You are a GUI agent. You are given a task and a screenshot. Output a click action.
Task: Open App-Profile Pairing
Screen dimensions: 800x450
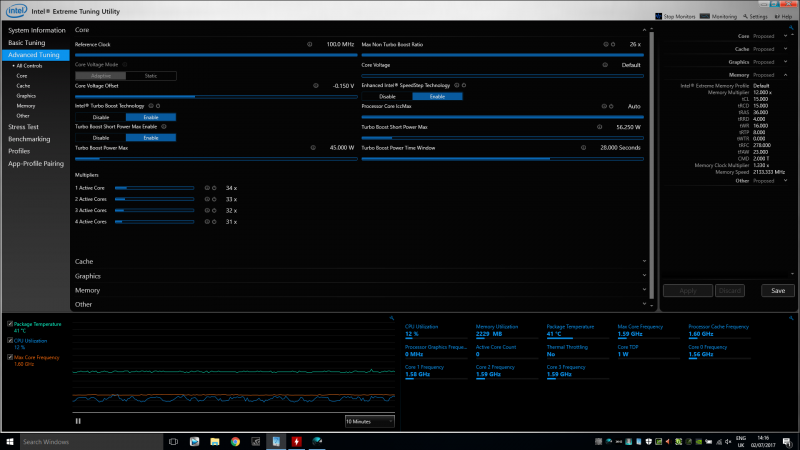pos(36,164)
